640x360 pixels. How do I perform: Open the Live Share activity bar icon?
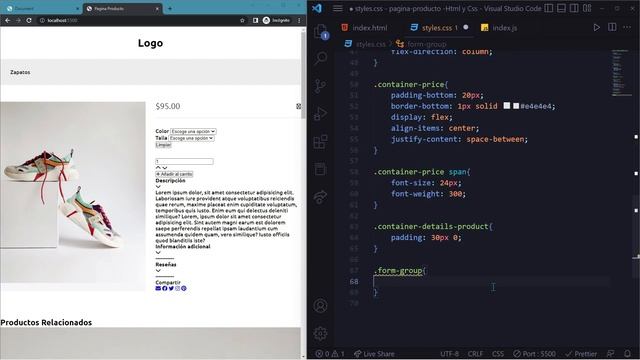coord(320,197)
